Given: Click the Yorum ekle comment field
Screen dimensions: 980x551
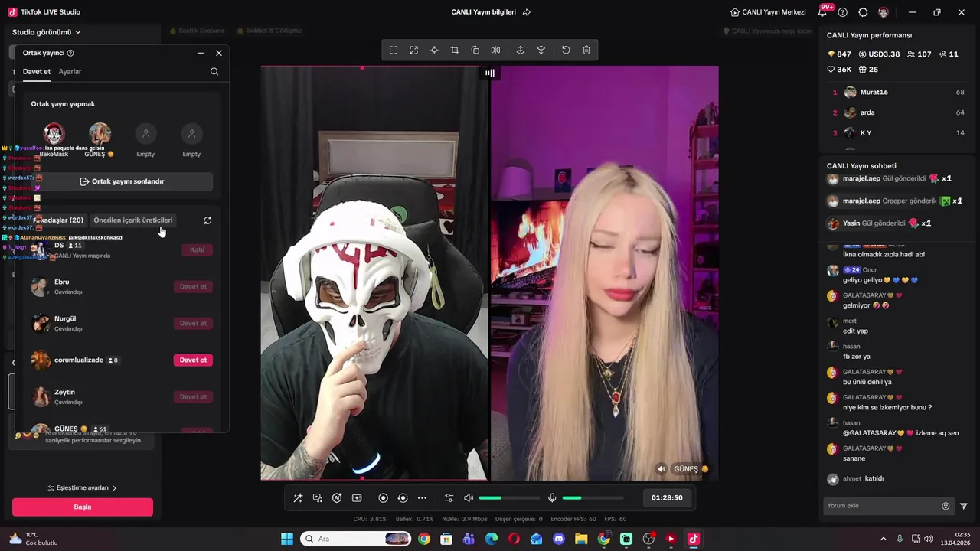Looking at the screenshot, I should click(x=880, y=506).
